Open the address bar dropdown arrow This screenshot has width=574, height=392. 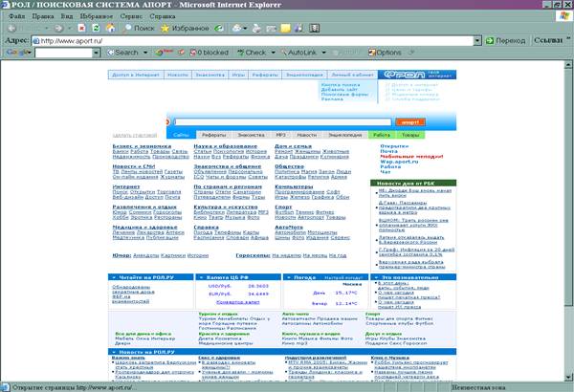coord(477,40)
